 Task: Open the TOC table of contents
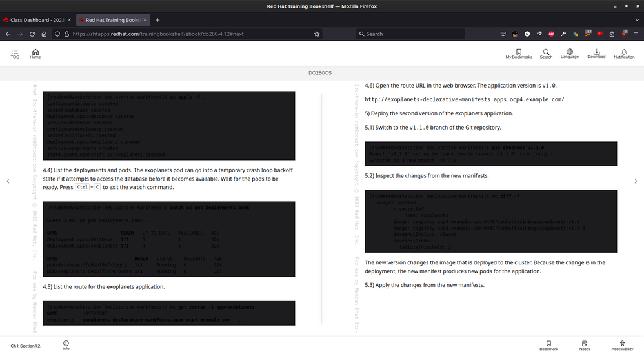(15, 54)
